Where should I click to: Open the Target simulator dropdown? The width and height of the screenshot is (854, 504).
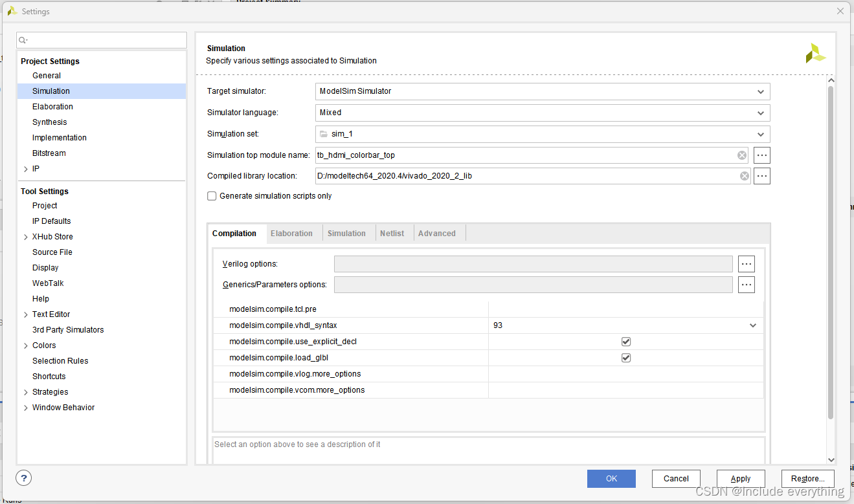click(x=543, y=91)
